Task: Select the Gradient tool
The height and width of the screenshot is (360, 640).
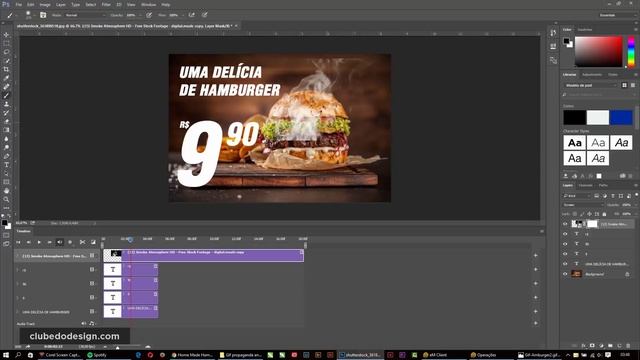Action: [6, 130]
